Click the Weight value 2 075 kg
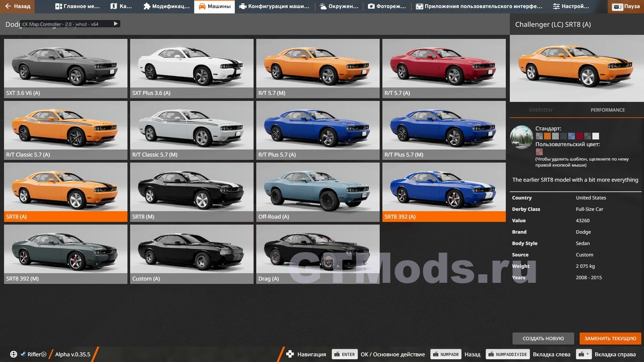The height and width of the screenshot is (362, 644). click(586, 266)
